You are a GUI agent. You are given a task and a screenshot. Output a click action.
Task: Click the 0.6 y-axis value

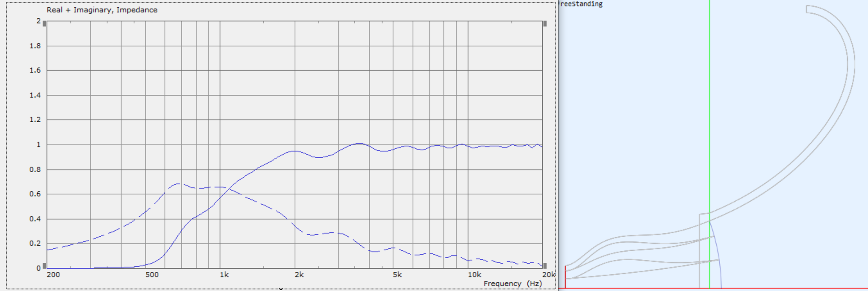35,194
